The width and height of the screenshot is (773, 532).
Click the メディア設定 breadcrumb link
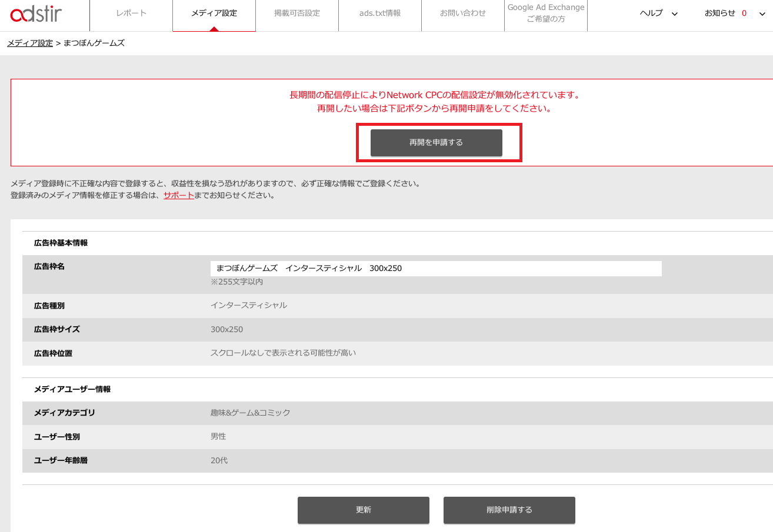[29, 43]
